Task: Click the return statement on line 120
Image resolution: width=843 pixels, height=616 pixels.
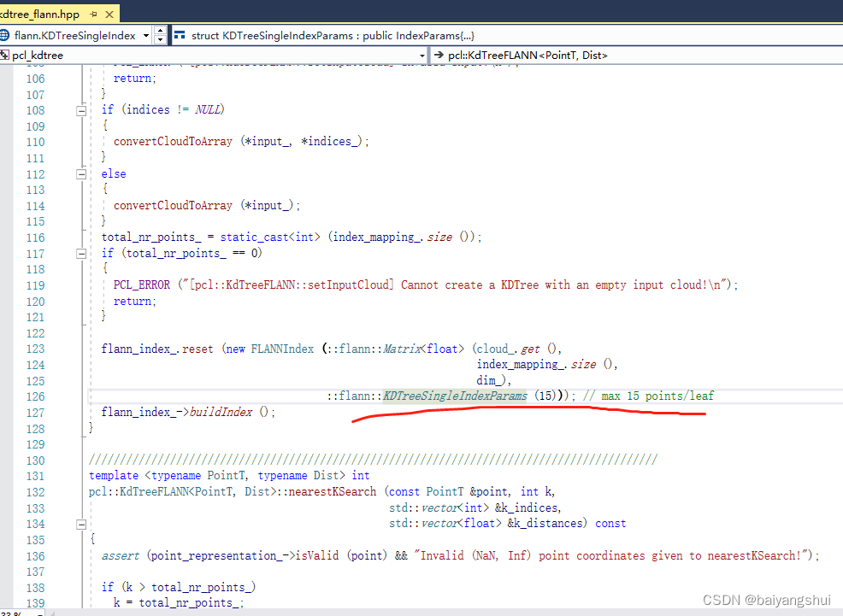Action: 134,302
